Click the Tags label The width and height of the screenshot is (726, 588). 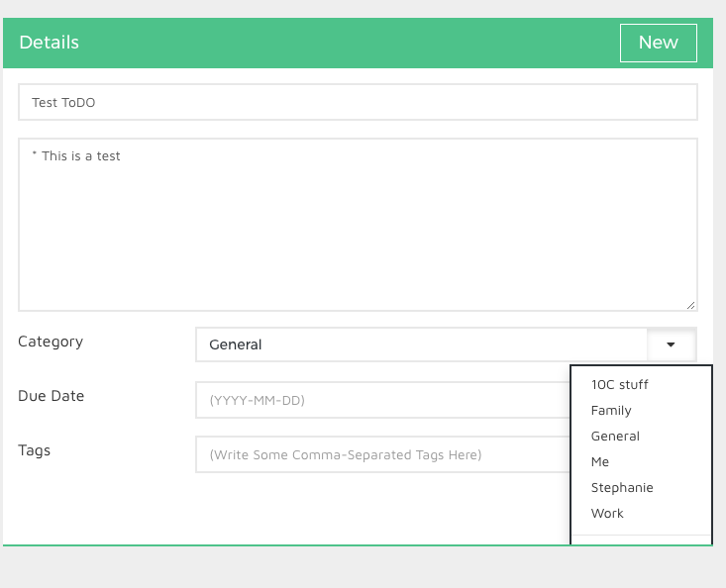click(34, 450)
